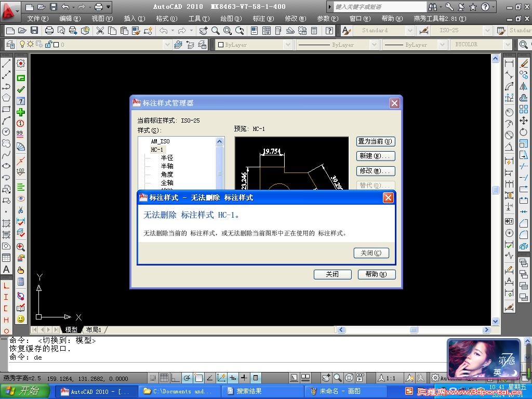
Task: Click the Layer States Manager icon
Action: click(x=202, y=45)
